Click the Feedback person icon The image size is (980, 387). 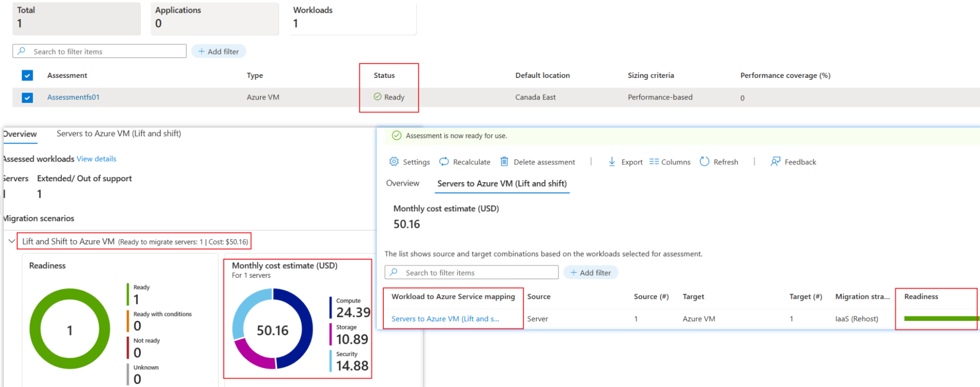click(775, 162)
